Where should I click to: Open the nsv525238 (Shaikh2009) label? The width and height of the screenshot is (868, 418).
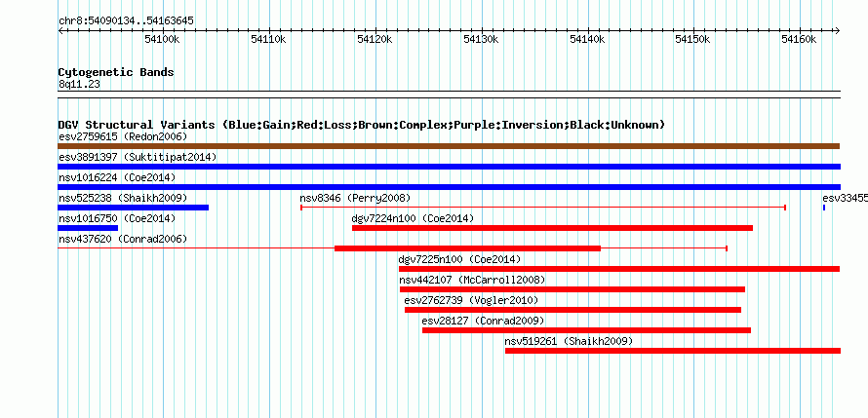123,198
